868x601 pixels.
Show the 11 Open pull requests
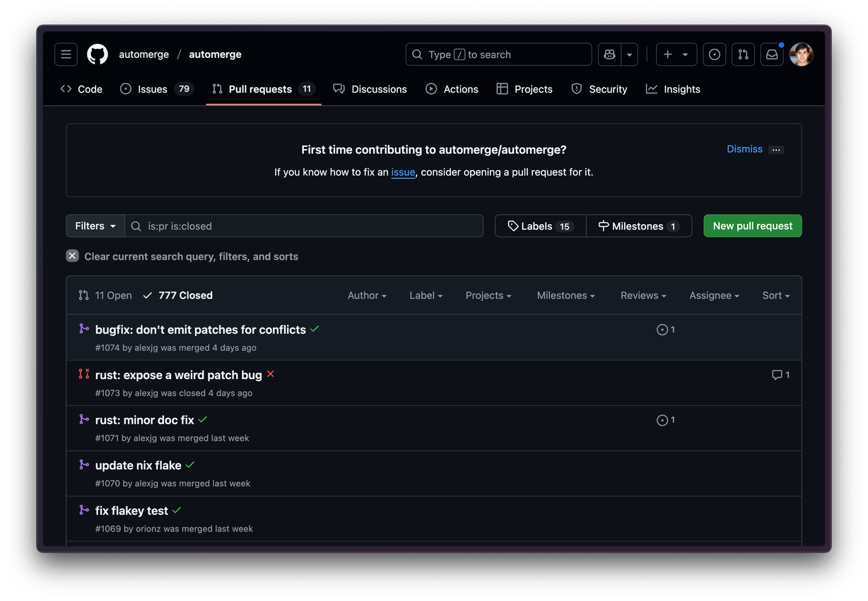(105, 296)
